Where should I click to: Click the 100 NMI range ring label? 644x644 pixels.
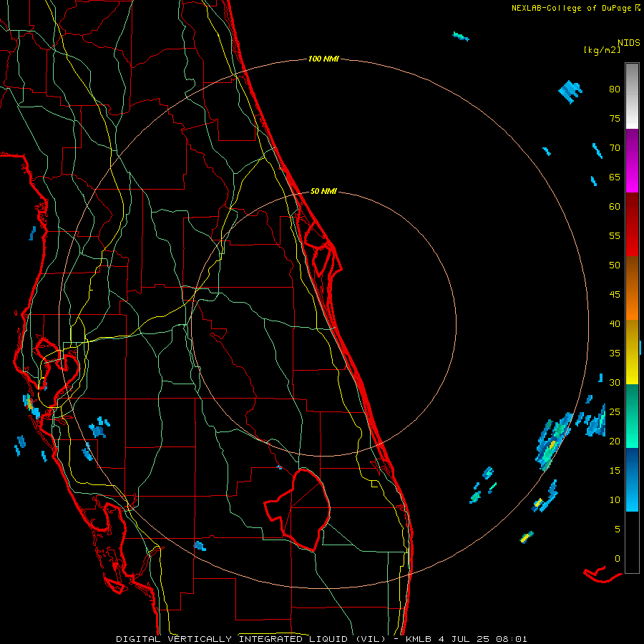tap(323, 59)
